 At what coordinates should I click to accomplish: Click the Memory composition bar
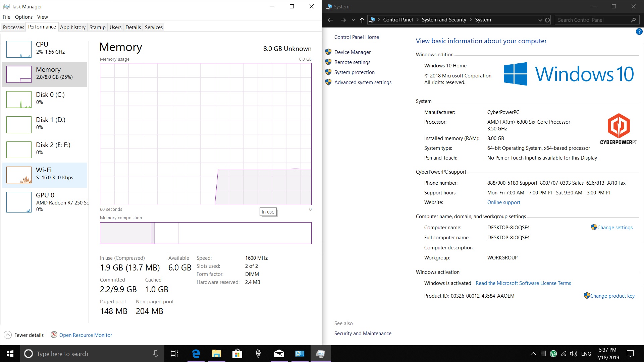(206, 233)
